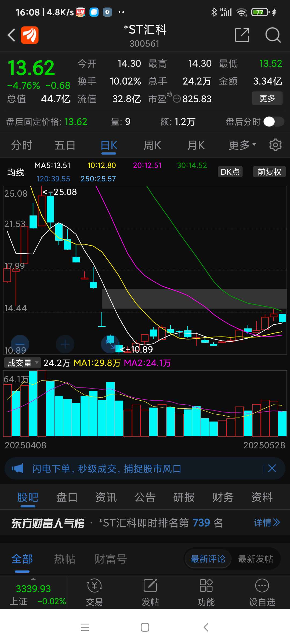Viewport: 290px width, 644px height.
Task: Tap the dynamic P/E info icon
Action: click(x=177, y=99)
